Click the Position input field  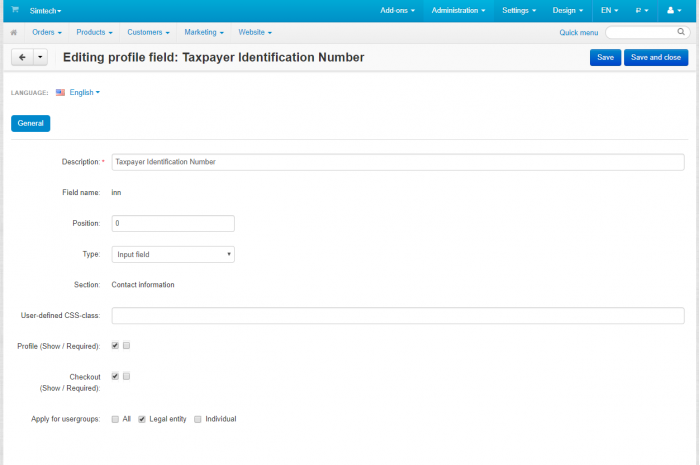pyautogui.click(x=173, y=224)
